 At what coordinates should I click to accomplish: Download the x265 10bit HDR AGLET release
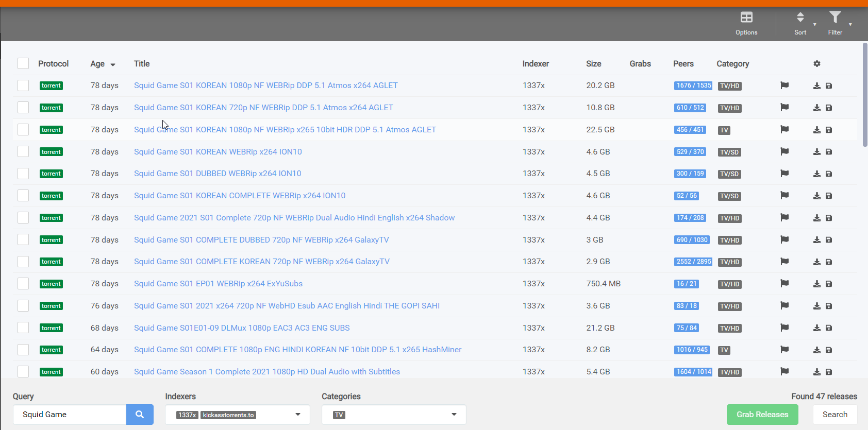coord(817,130)
